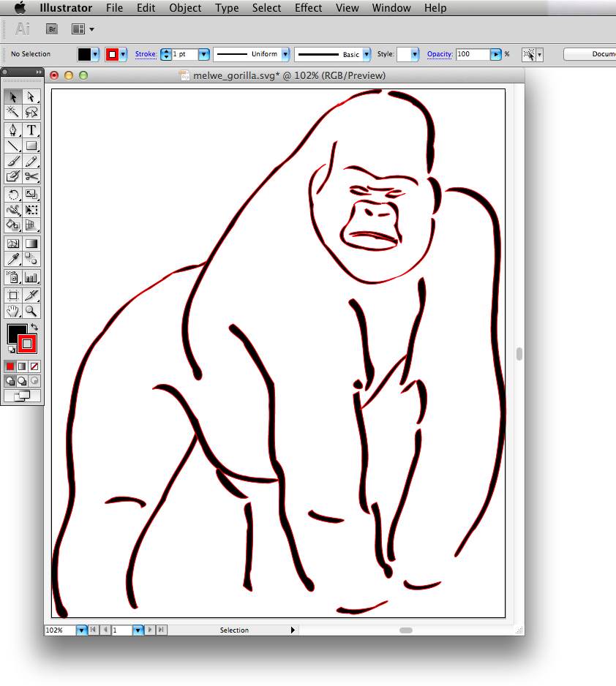Viewport: 616px width, 686px height.
Task: Pick the Type tool
Action: coord(31,130)
